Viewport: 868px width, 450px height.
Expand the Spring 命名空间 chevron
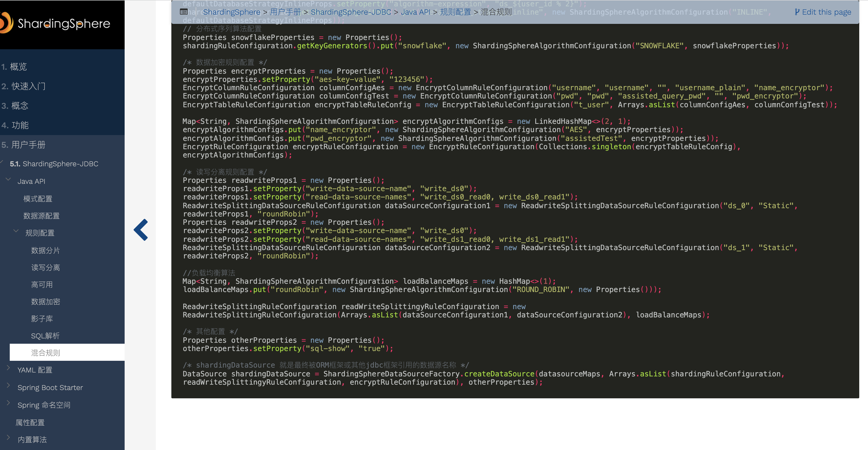click(x=9, y=403)
